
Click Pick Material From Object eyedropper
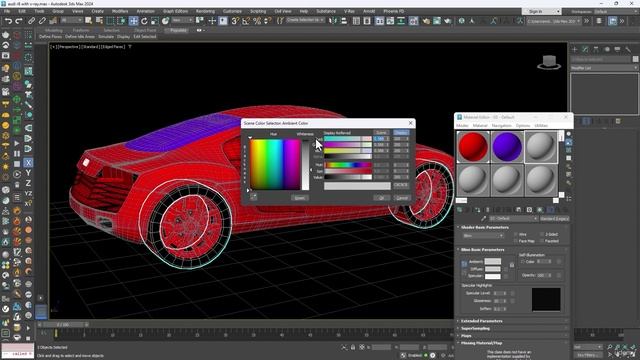(x=484, y=219)
